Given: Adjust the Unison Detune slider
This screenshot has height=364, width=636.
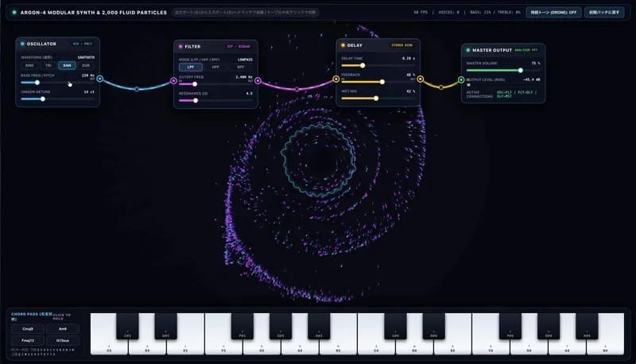Looking at the screenshot, I should (x=57, y=99).
